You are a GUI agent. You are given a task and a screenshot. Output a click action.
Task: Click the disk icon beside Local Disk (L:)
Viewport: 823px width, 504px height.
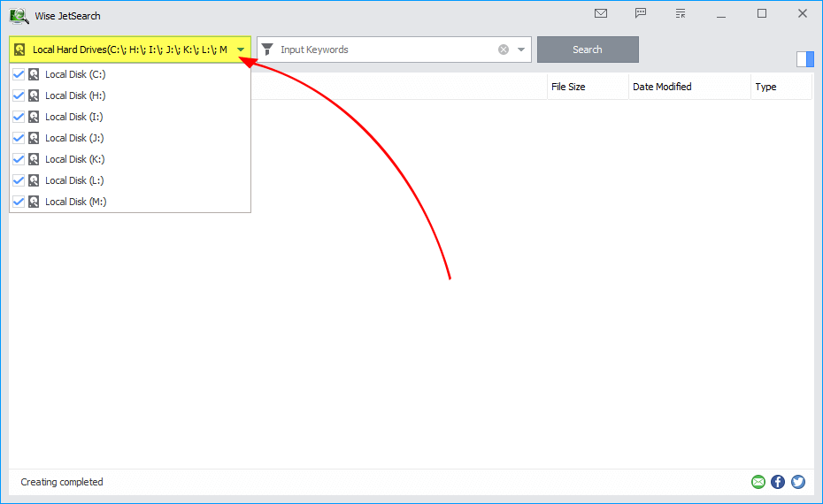coord(34,180)
